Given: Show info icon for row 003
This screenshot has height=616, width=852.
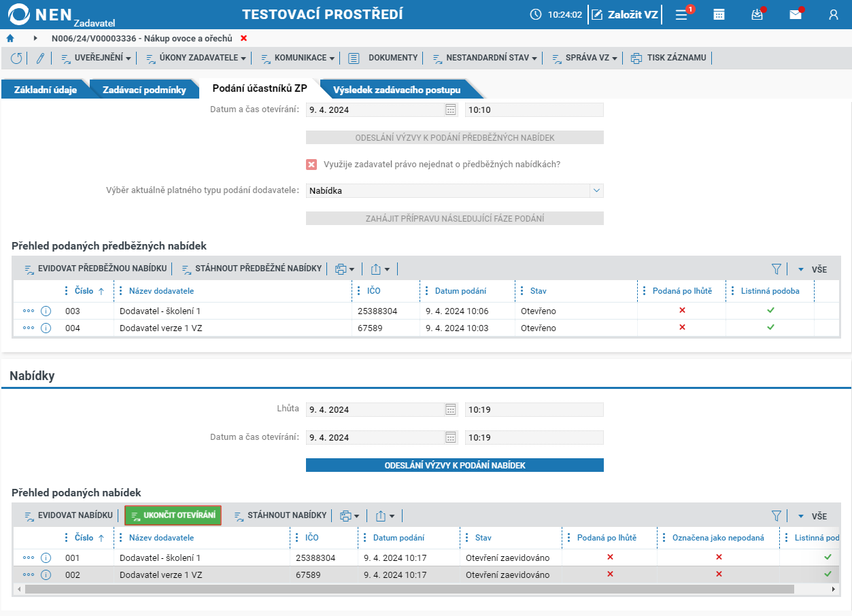Looking at the screenshot, I should tap(46, 311).
